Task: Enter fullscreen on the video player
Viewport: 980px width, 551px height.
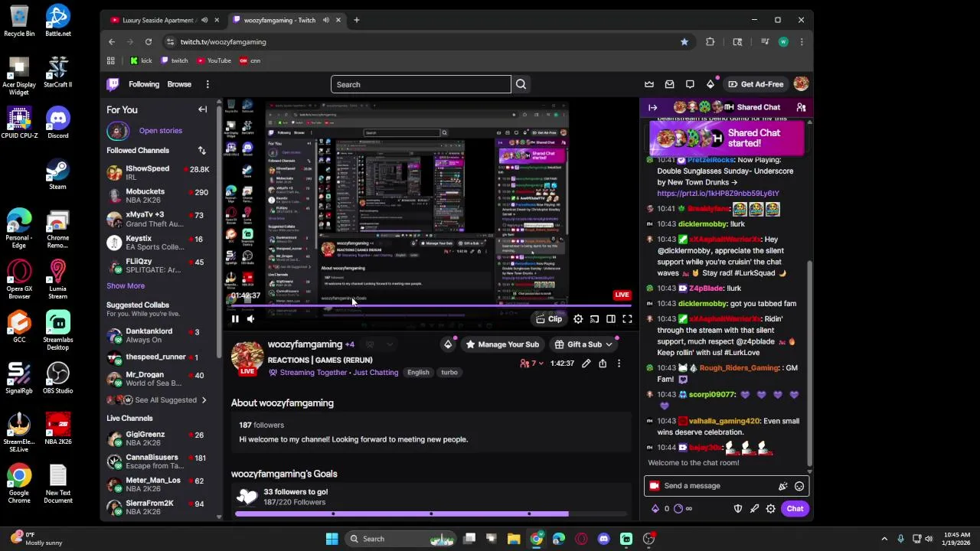Action: click(627, 319)
